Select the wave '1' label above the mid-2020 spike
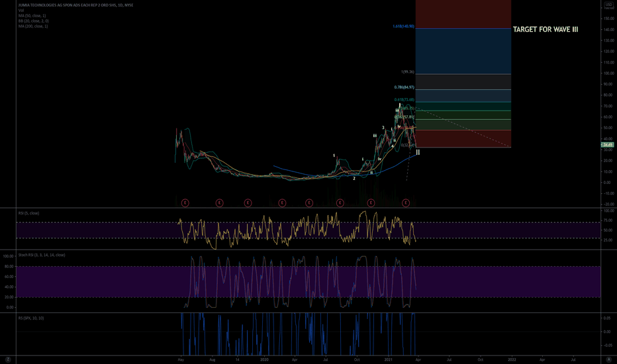The height and width of the screenshot is (364, 617). [334, 156]
